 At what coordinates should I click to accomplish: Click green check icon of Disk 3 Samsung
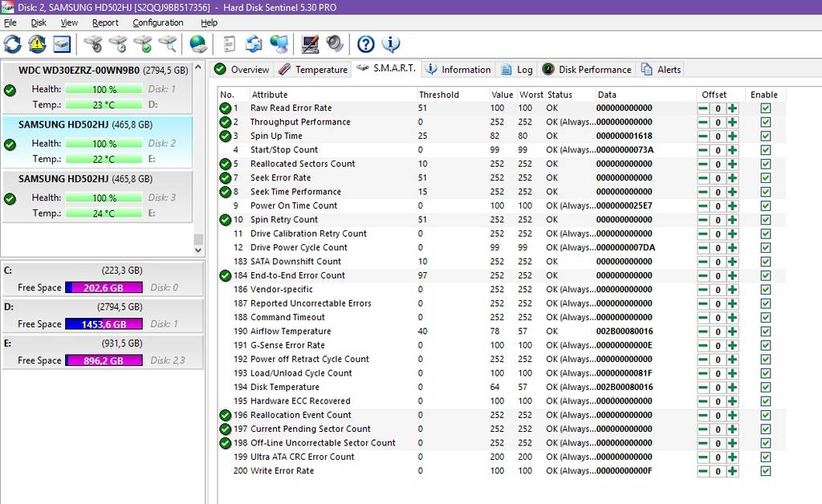[10, 198]
